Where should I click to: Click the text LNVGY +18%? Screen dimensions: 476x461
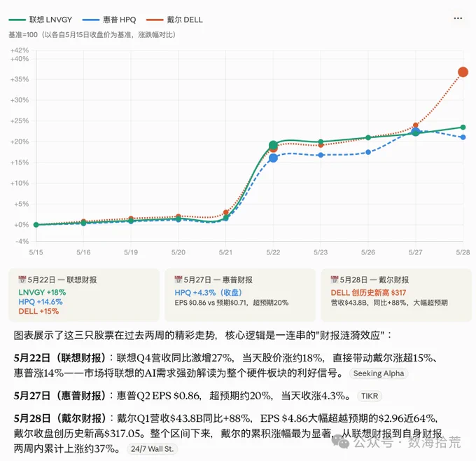42,292
